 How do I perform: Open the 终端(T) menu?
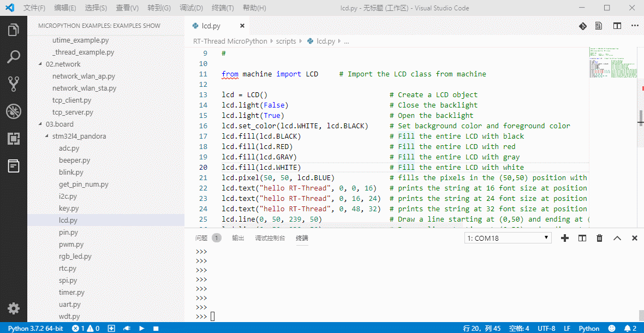pos(222,8)
